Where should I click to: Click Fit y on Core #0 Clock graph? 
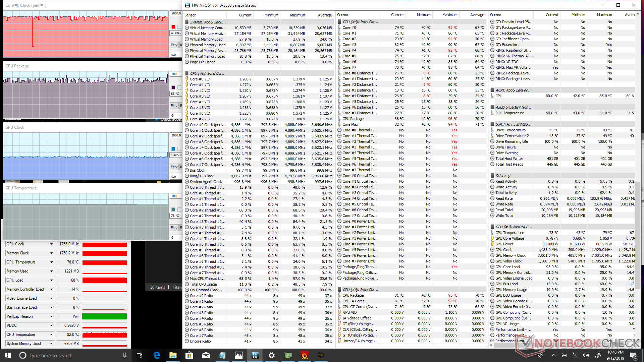tap(174, 45)
